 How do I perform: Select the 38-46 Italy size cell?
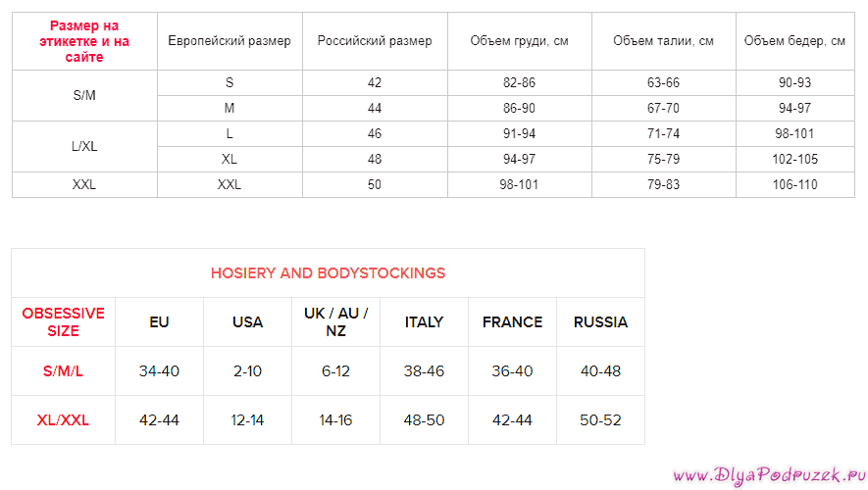[x=424, y=371]
